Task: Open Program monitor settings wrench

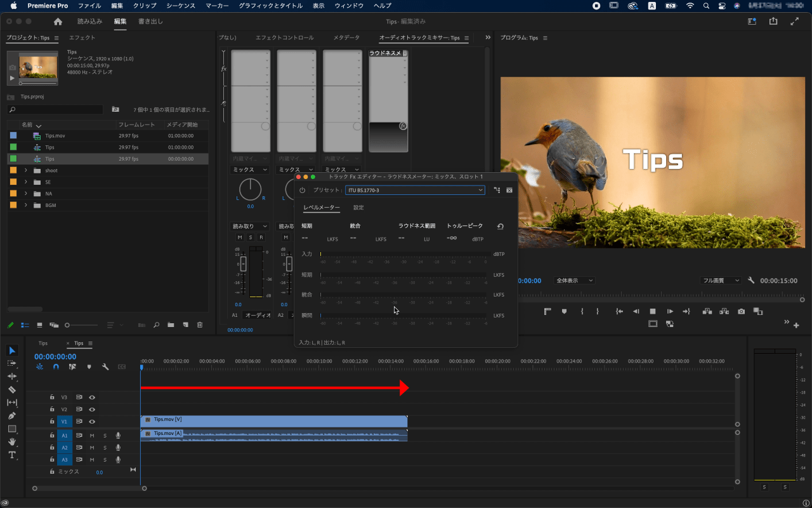Action: click(x=751, y=280)
